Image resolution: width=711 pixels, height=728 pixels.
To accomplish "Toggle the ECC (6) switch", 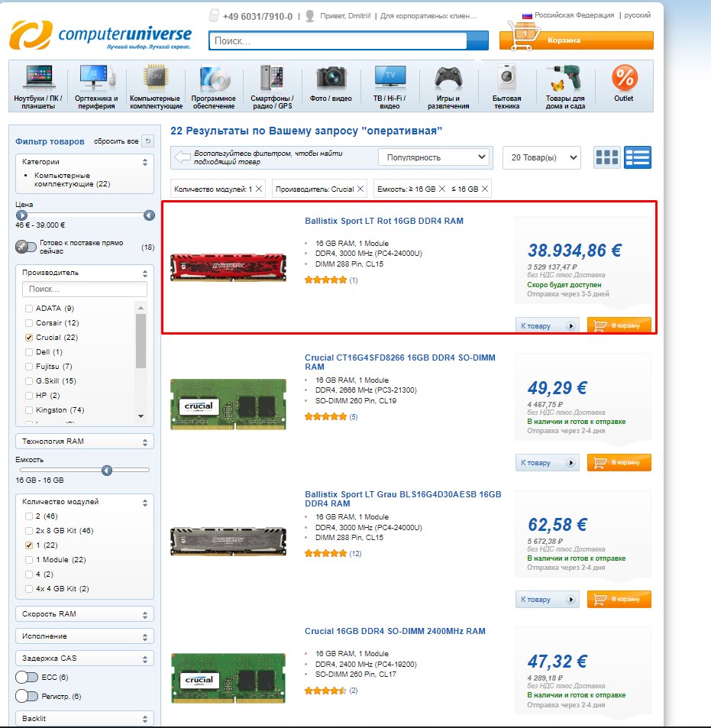I will [x=27, y=677].
